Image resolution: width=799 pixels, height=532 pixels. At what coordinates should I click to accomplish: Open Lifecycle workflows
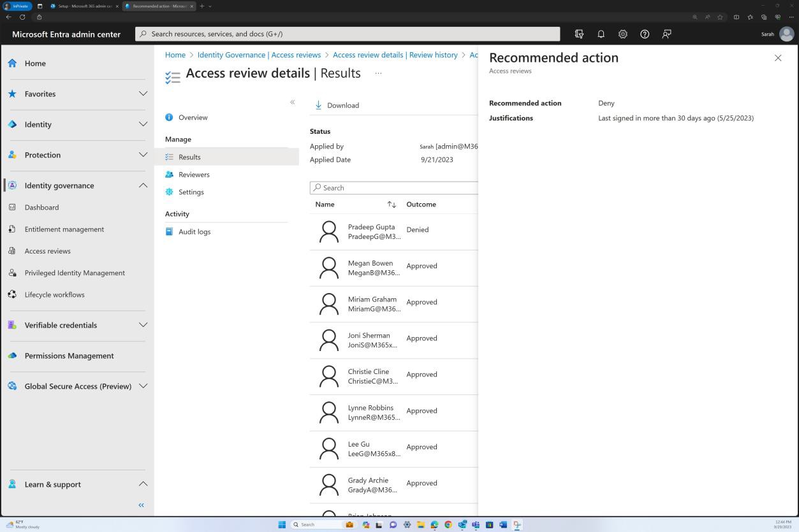pos(54,294)
